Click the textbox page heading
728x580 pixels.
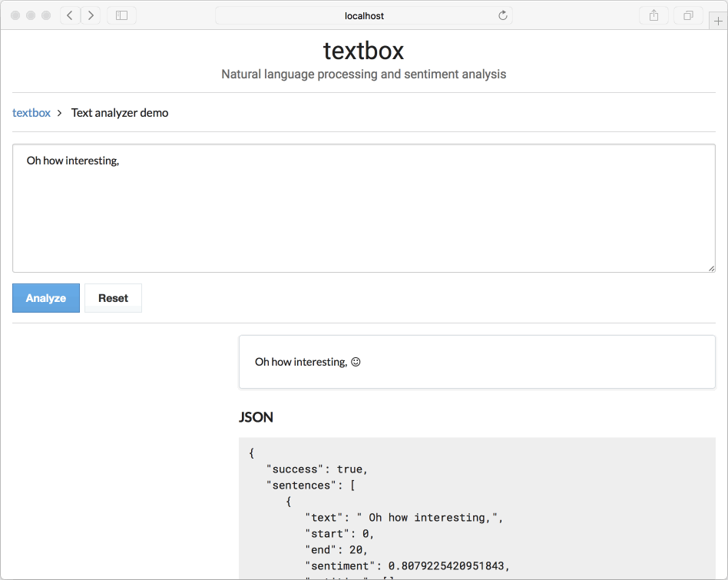click(x=363, y=49)
